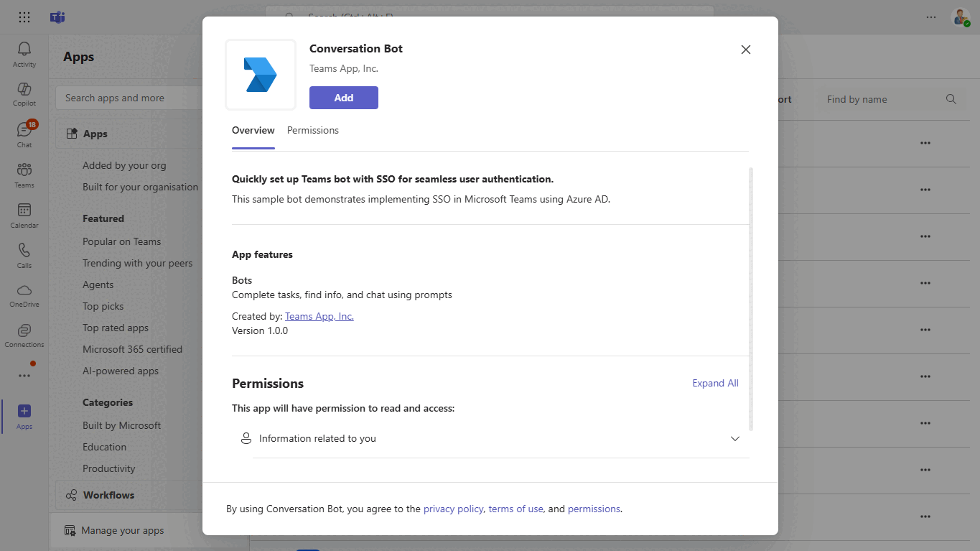Click Expand All for permissions
Image resolution: width=980 pixels, height=551 pixels.
coord(715,383)
